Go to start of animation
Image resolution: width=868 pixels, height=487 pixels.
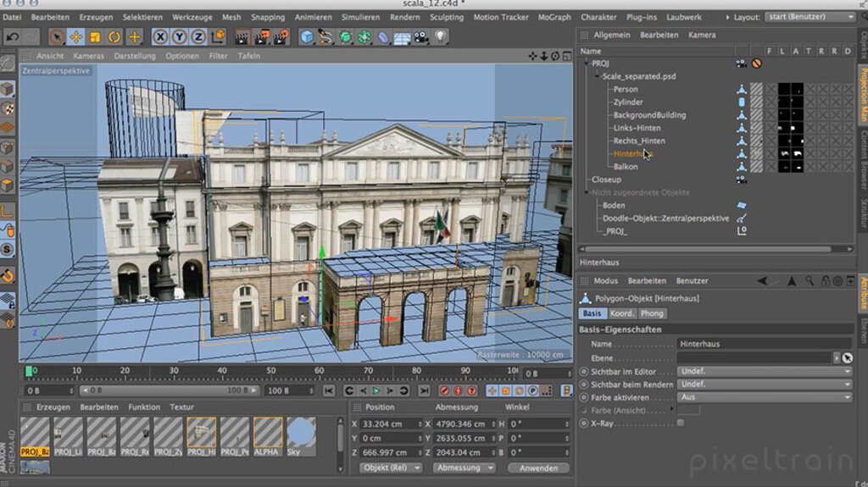tap(329, 390)
